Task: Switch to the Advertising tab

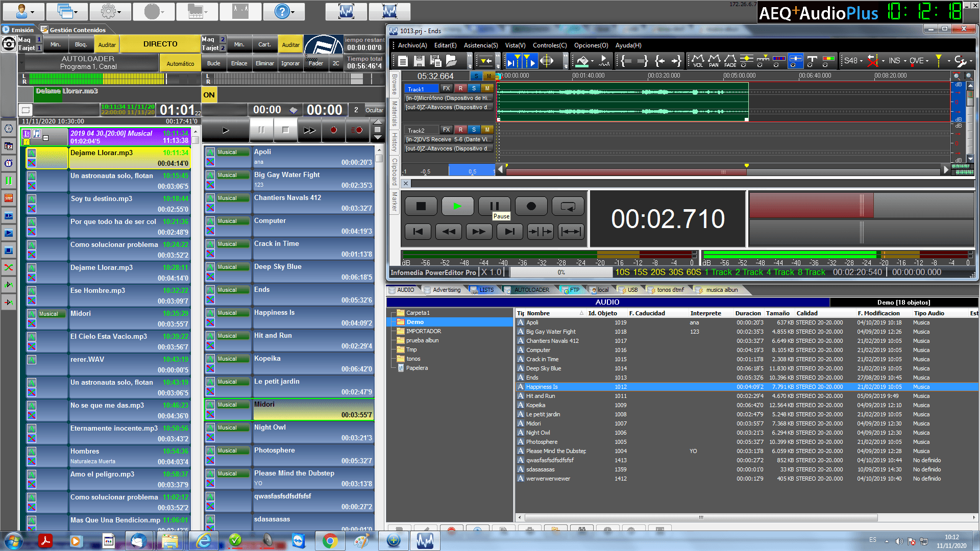Action: click(443, 290)
